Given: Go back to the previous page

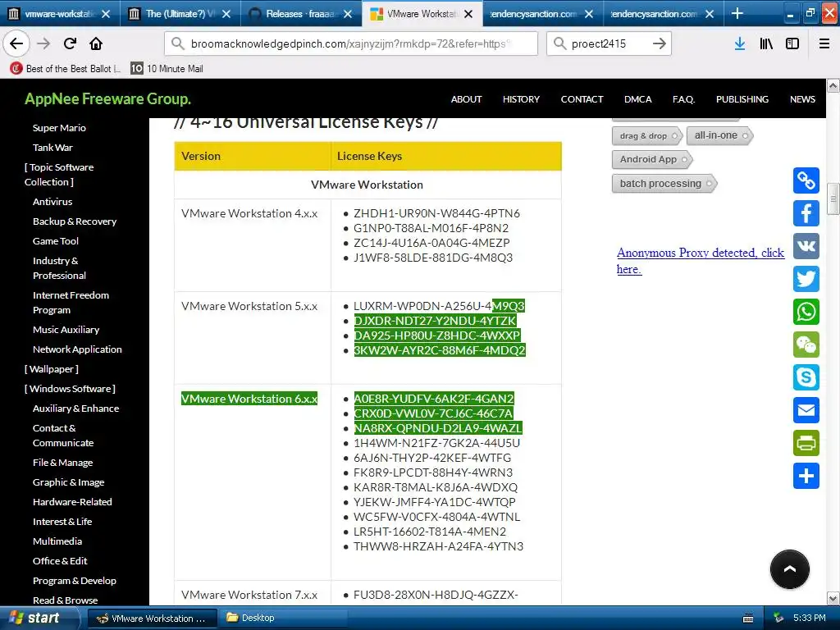Looking at the screenshot, I should (x=16, y=43).
